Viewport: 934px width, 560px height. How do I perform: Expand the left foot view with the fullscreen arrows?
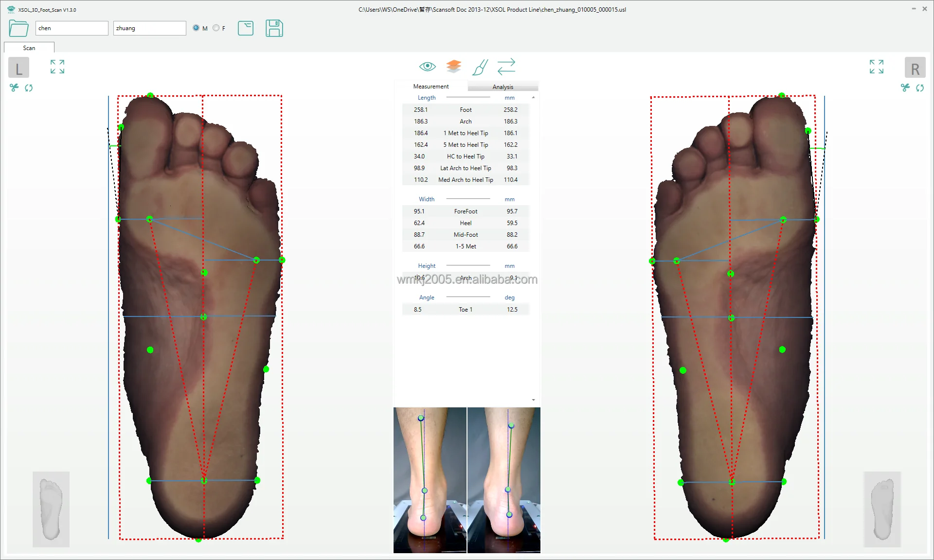(57, 67)
